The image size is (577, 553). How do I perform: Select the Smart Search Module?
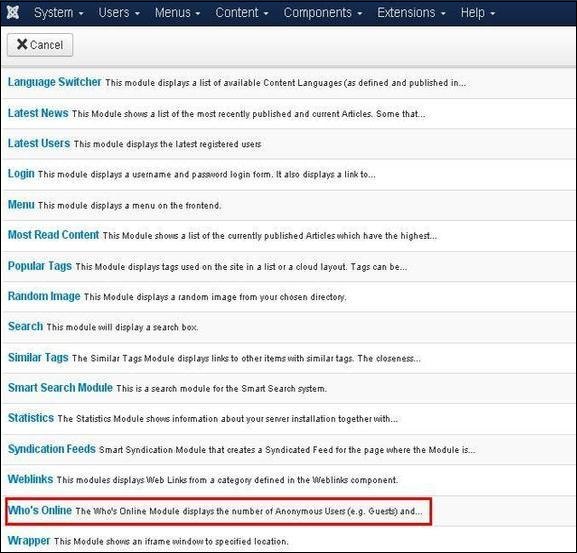60,388
